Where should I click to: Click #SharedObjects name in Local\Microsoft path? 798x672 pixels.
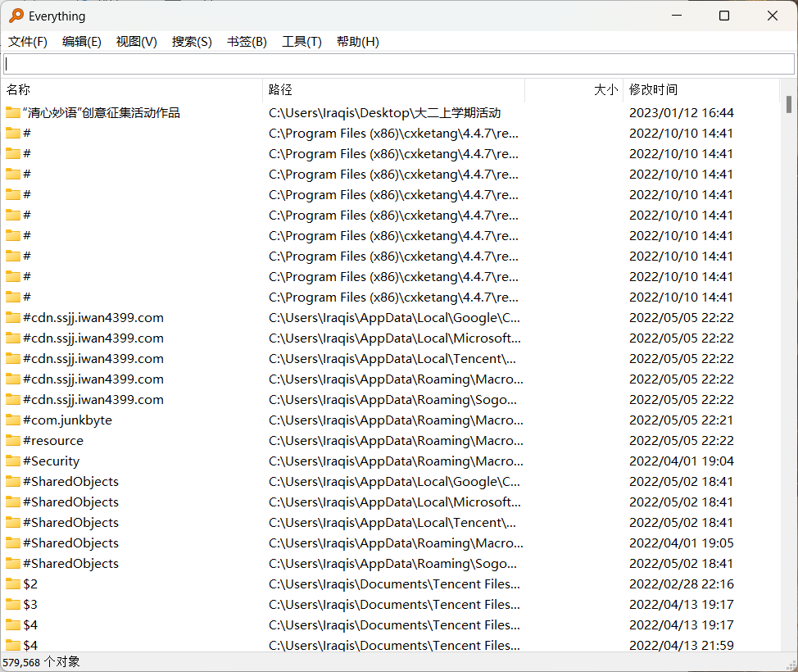tap(70, 502)
